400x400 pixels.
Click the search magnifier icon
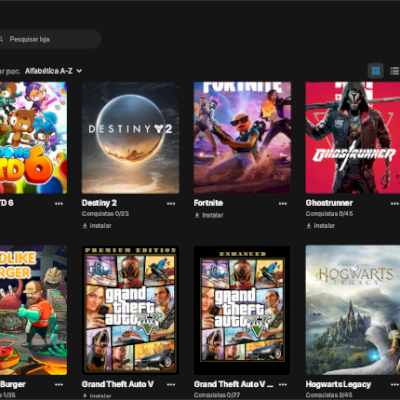point(1,39)
